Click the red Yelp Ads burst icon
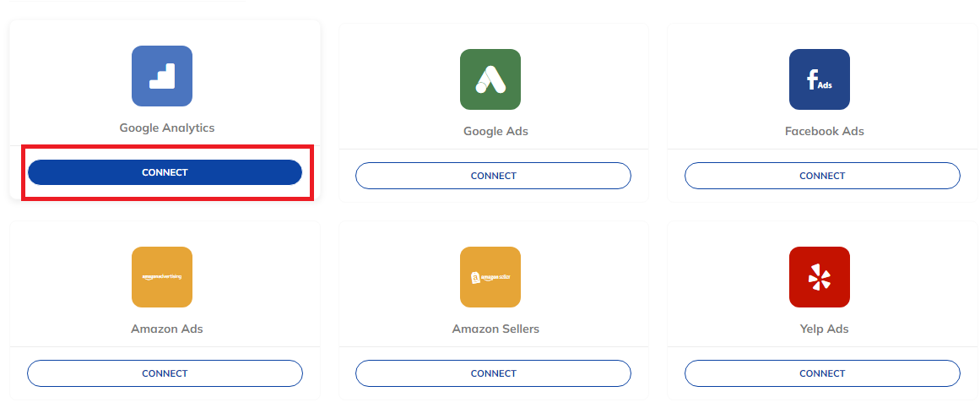The height and width of the screenshot is (408, 980). (820, 276)
